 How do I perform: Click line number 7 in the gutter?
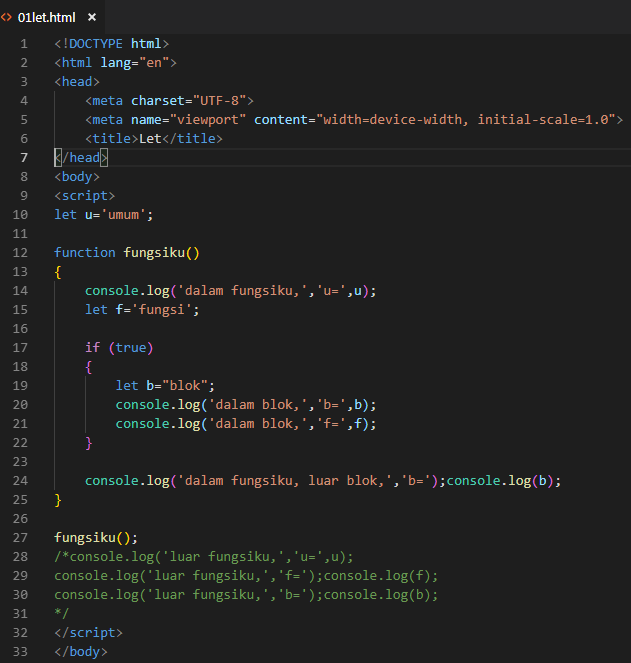[24, 158]
